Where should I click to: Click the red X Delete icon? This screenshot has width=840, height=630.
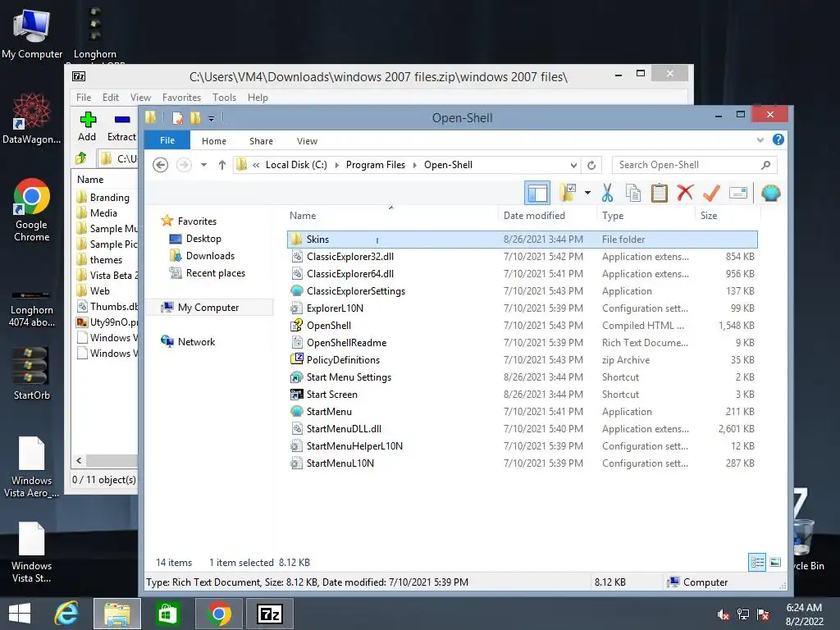(x=685, y=193)
